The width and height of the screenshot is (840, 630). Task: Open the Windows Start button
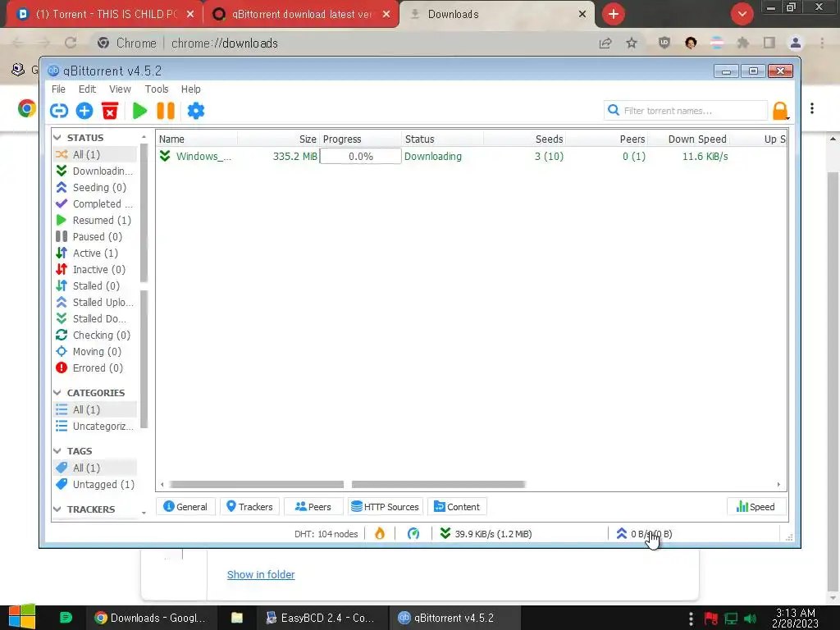point(22,617)
